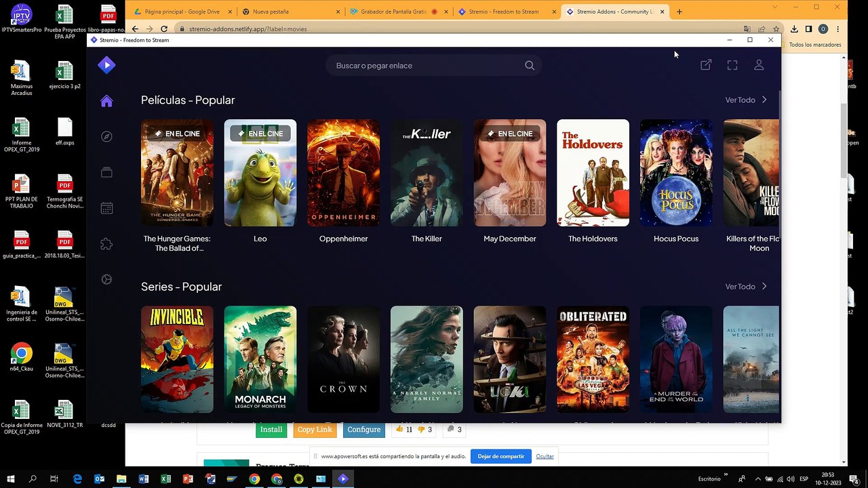This screenshot has height=488, width=868.
Task: Click the Ocultar link
Action: click(545, 456)
